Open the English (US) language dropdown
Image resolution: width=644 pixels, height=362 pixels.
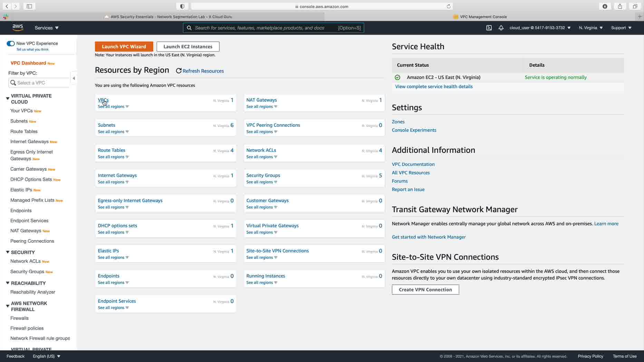click(46, 356)
